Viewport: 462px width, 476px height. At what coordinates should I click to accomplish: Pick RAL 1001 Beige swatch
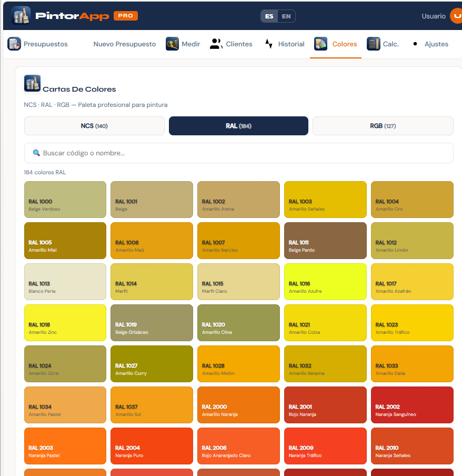[152, 200]
